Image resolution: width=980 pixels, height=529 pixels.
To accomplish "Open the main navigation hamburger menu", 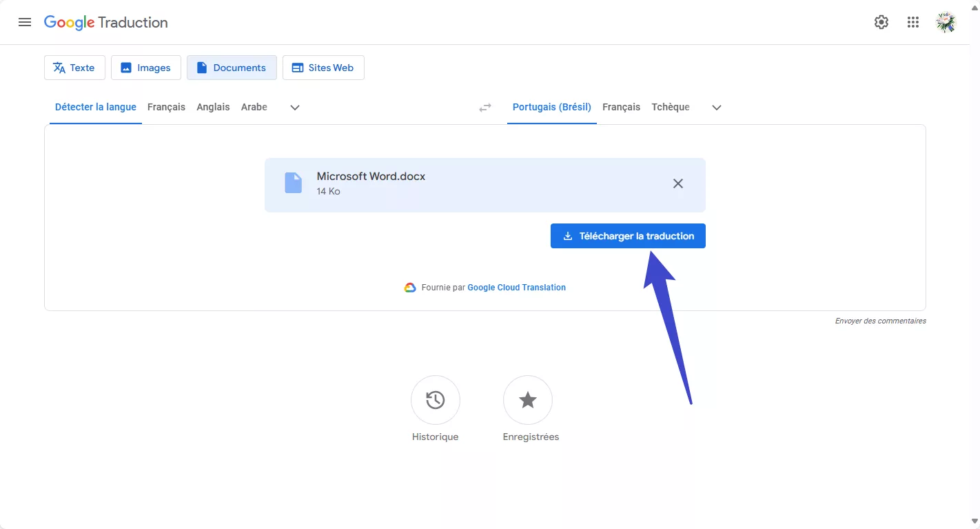I will pos(25,21).
